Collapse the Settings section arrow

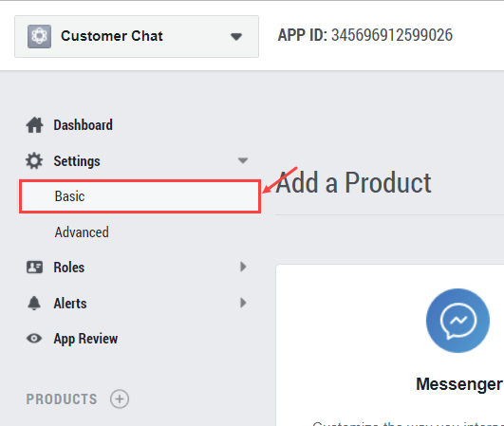(243, 160)
